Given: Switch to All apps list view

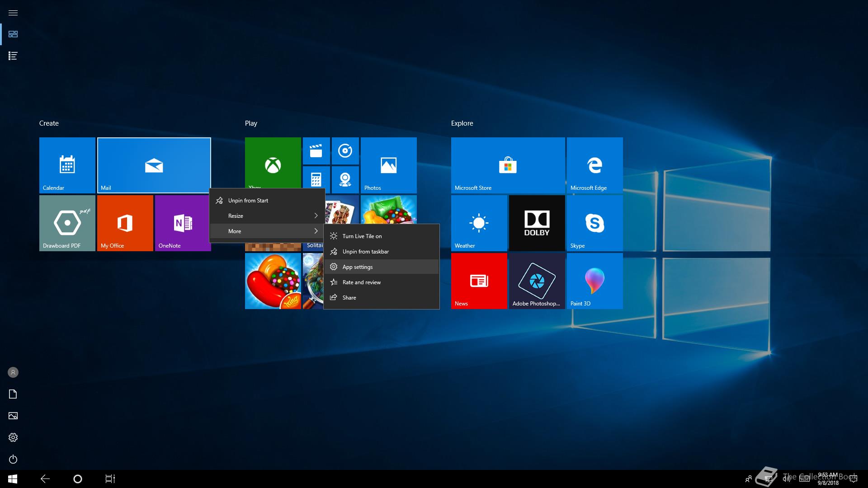Looking at the screenshot, I should [13, 56].
